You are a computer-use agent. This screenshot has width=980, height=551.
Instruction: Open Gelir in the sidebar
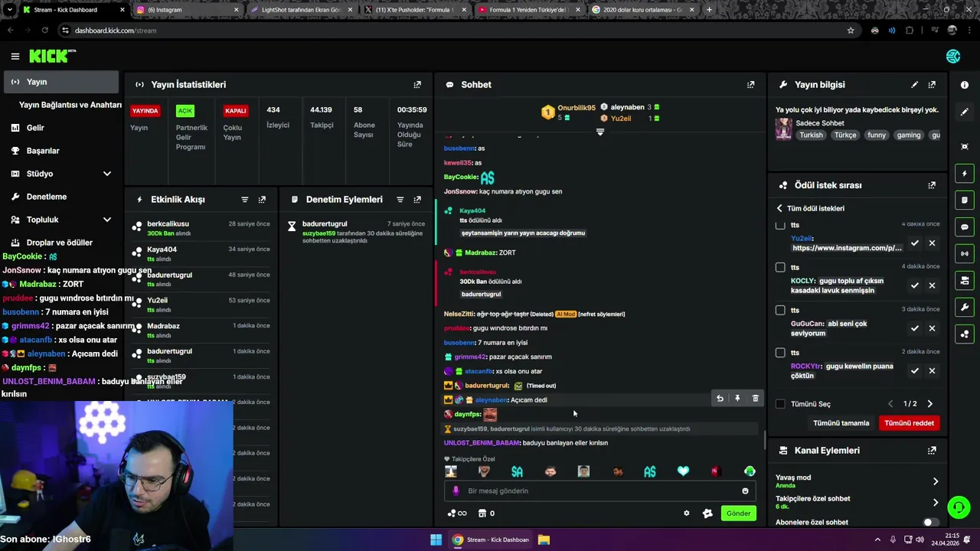click(x=60, y=128)
